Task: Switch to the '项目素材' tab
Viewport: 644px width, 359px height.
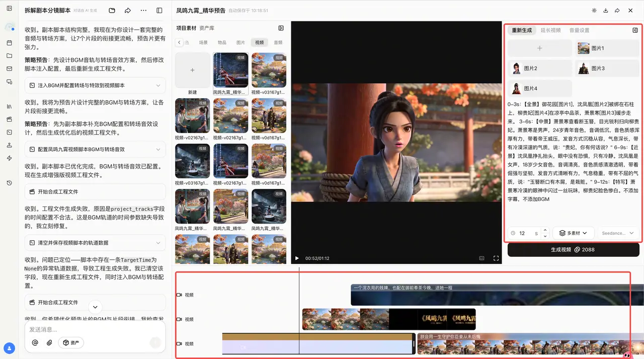Action: 187,28
